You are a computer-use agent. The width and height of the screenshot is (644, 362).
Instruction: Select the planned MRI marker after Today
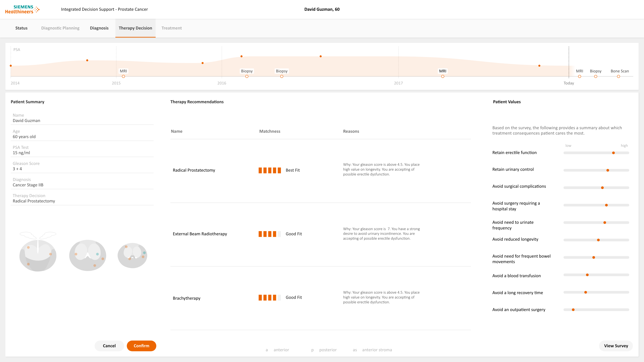579,76
